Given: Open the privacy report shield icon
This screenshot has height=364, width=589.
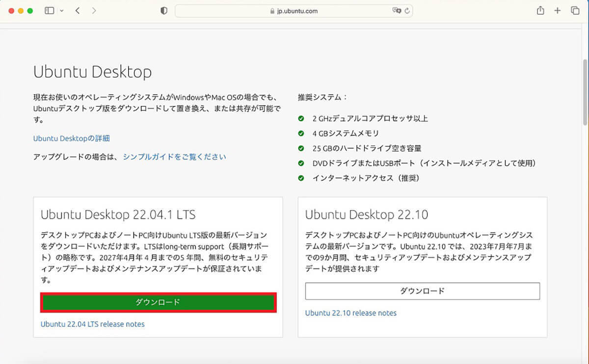Looking at the screenshot, I should [x=164, y=11].
